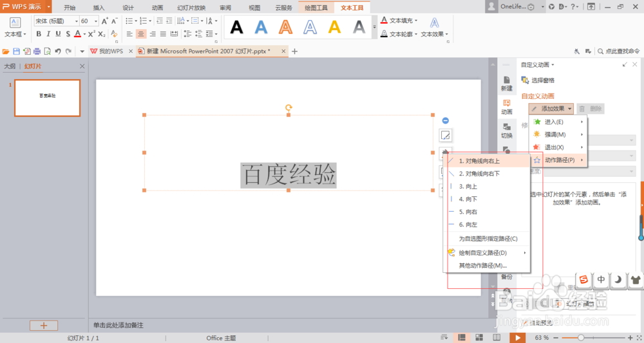Select the yellow WordArt A style
Screen dimensions: 644x343
(334, 27)
